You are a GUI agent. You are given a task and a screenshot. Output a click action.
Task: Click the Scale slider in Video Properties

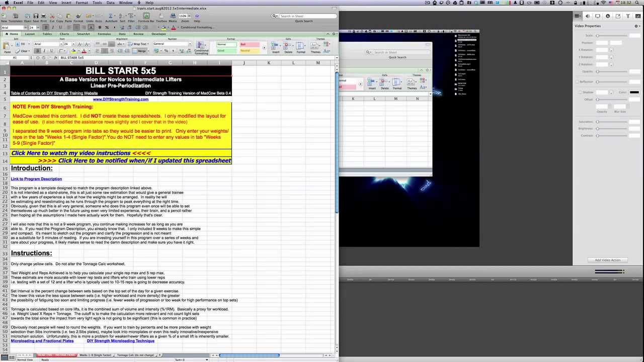612,36
